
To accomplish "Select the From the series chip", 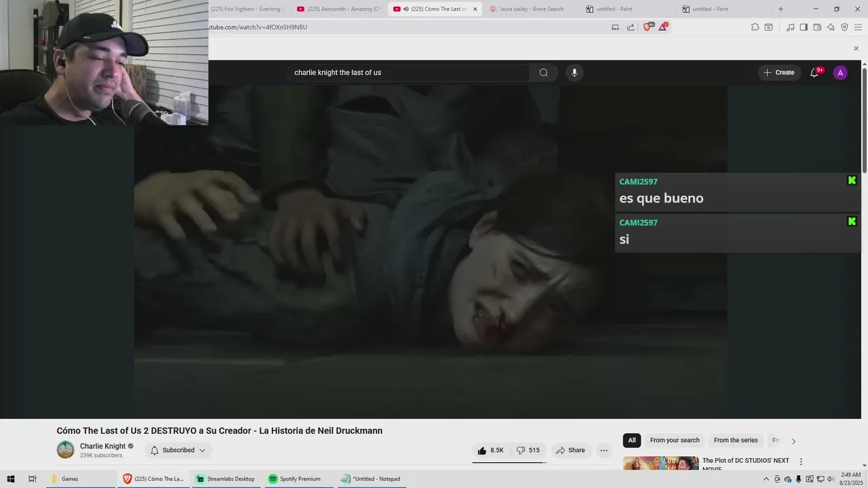I will click(736, 441).
